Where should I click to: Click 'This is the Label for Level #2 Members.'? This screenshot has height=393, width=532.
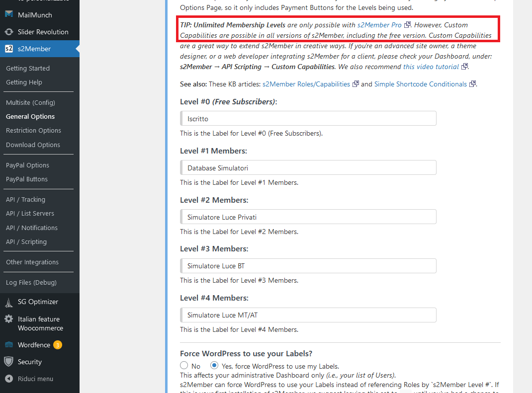pos(239,232)
